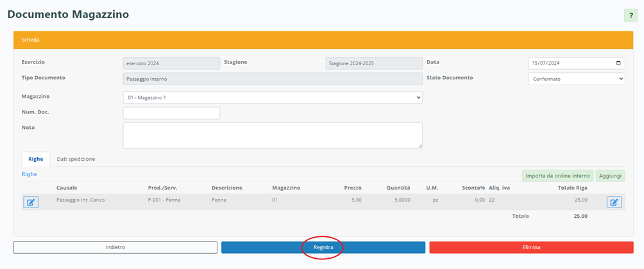
Task: Click the blue Registra button
Action: click(323, 247)
